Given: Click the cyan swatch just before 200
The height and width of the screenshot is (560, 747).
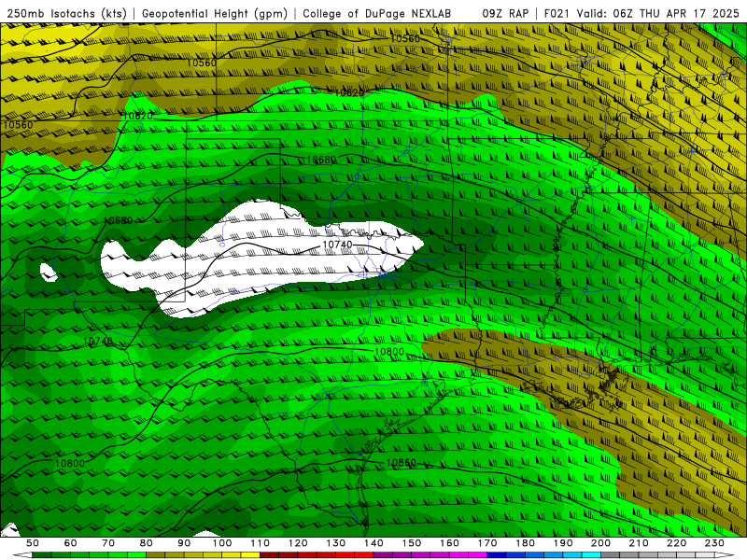Looking at the screenshot, I should 592,555.
